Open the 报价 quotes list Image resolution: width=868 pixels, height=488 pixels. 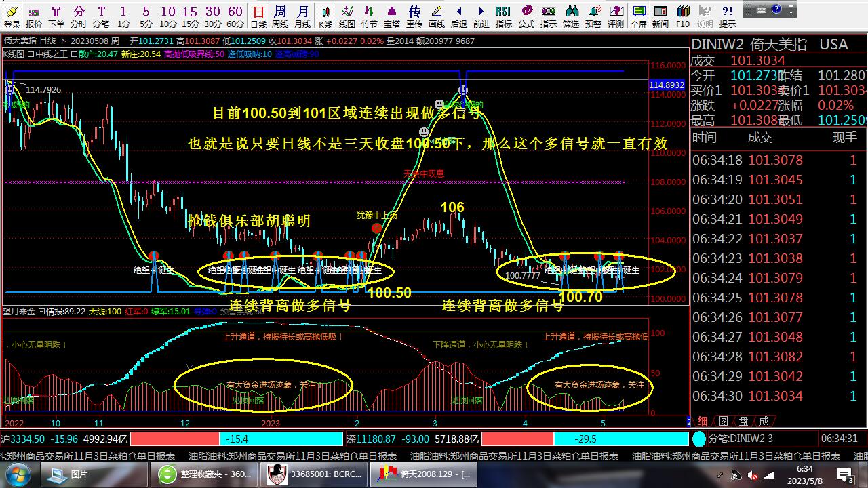(33, 16)
